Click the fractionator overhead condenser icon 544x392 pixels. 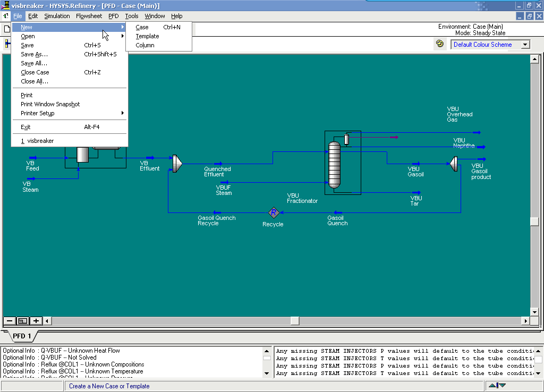tap(346, 139)
